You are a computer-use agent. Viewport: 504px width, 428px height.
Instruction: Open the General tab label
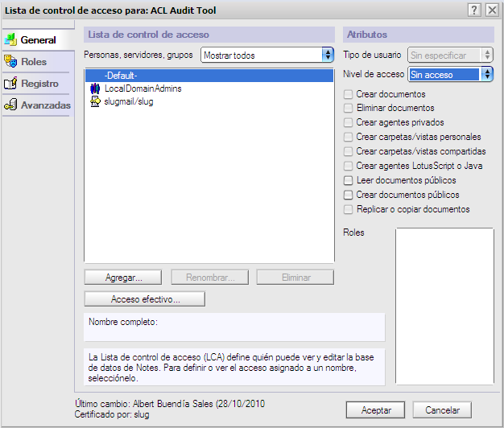click(x=39, y=39)
